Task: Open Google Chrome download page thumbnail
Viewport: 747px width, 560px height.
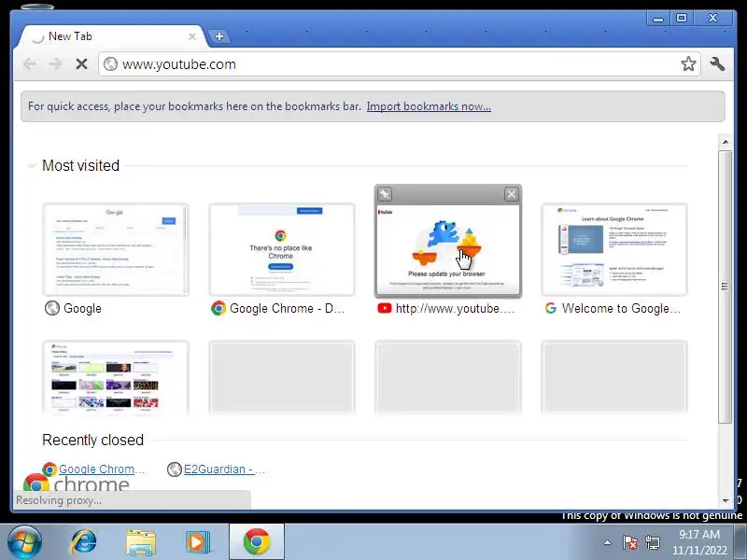Action: click(282, 249)
